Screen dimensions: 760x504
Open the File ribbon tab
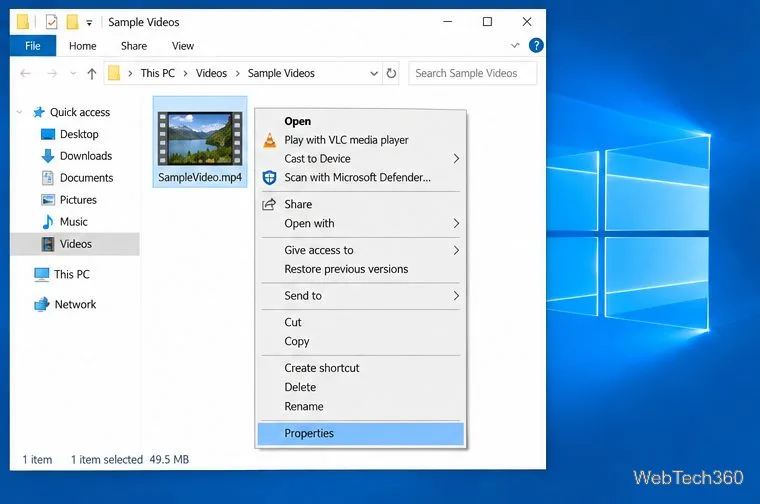coord(33,46)
